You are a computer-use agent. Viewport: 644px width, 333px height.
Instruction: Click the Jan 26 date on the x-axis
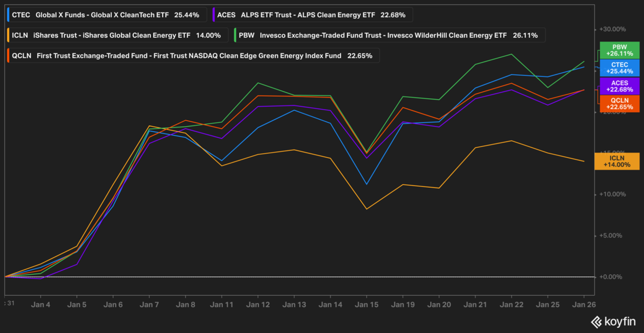pos(584,304)
